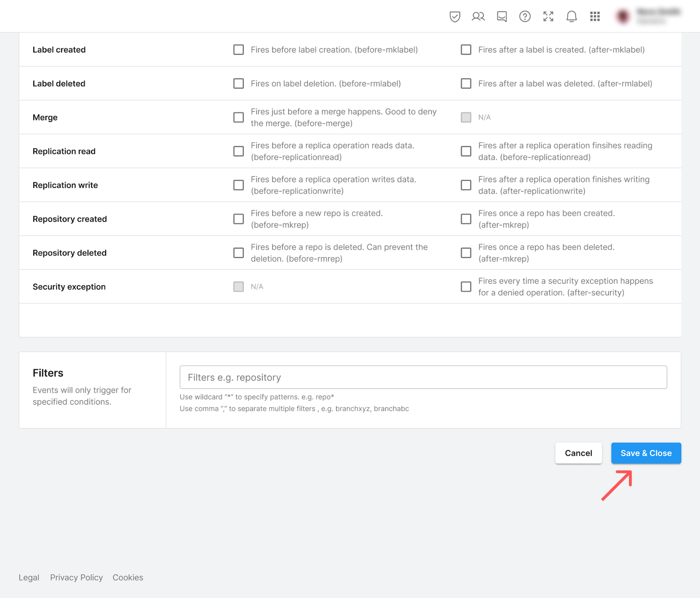Enable after-security exception checkbox
The height and width of the screenshot is (598, 700).
[x=466, y=287]
